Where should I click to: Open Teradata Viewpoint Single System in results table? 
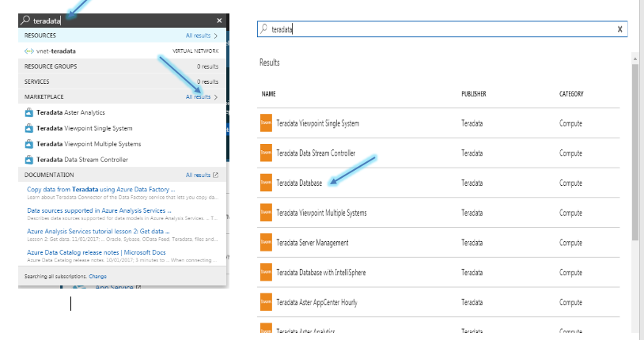[x=317, y=123]
